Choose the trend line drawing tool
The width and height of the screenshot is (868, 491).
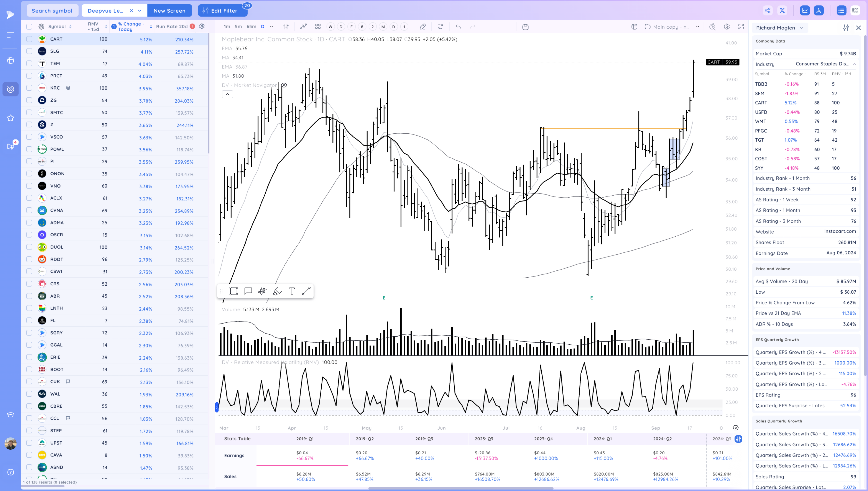tap(306, 291)
